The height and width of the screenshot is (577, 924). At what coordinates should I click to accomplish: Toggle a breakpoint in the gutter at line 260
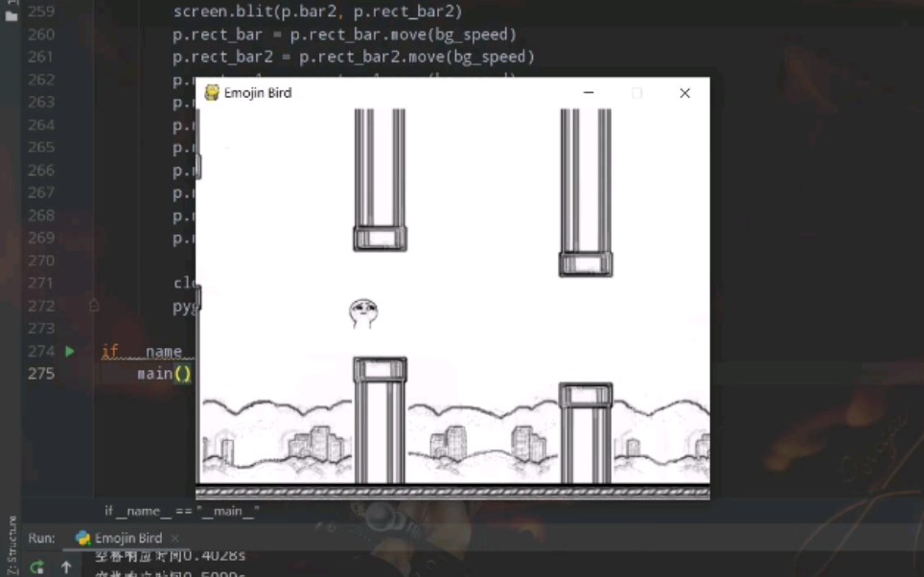tap(93, 34)
